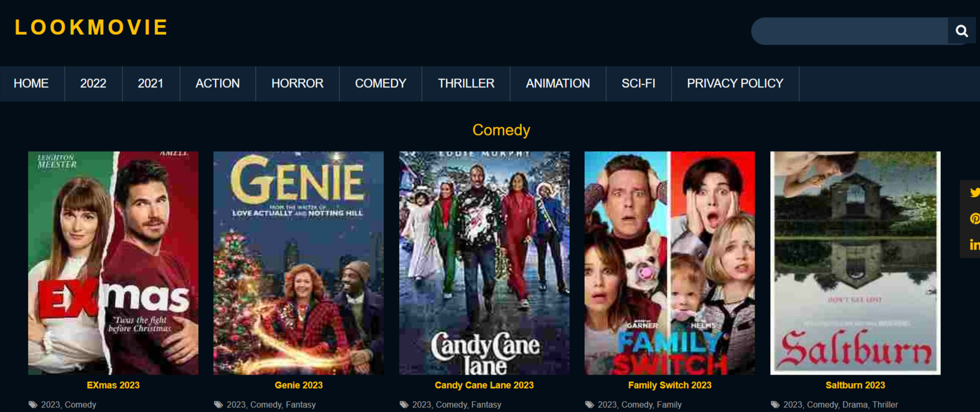980x412 pixels.
Task: Share page via LinkedIn icon
Action: click(974, 245)
